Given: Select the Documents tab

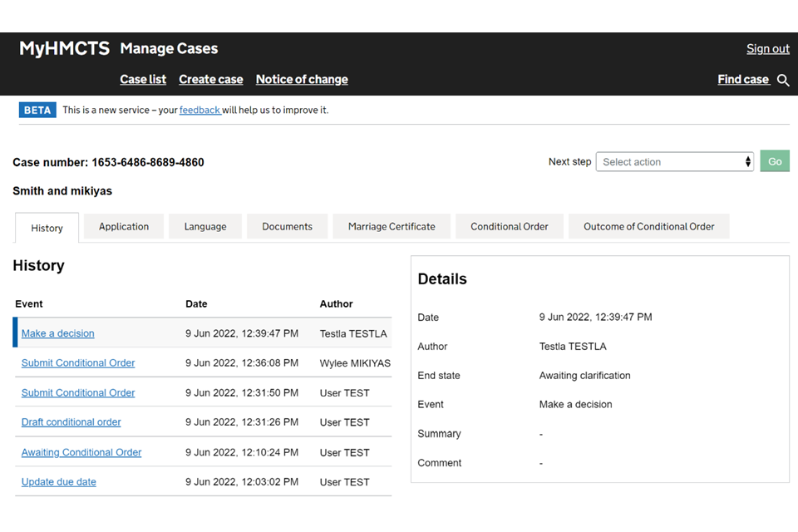Looking at the screenshot, I should click(287, 227).
